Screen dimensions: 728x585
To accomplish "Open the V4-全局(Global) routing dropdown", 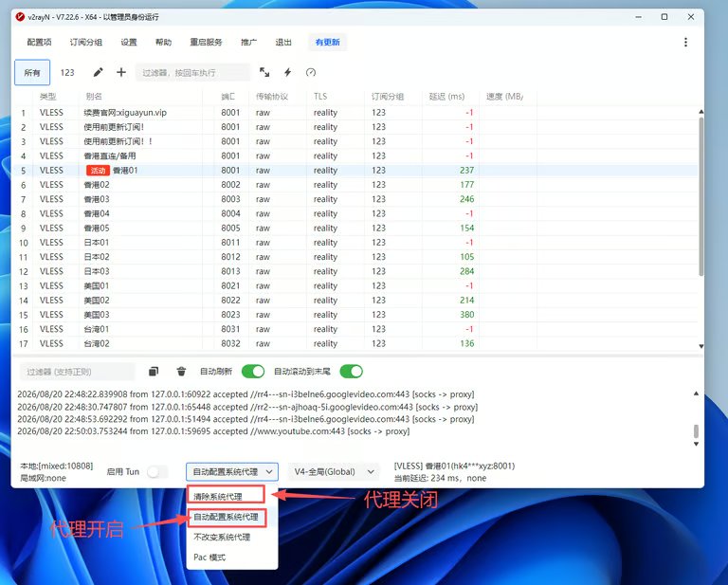I will 334,472.
